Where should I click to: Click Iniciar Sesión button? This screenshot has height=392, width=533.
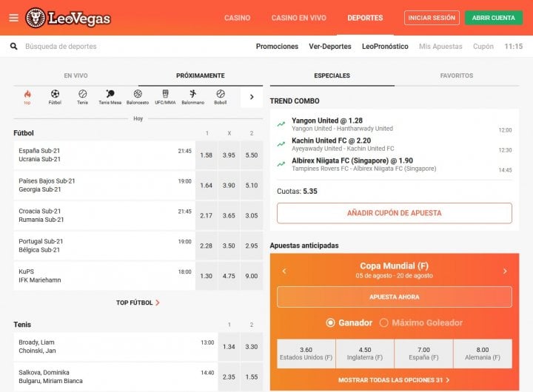(x=432, y=18)
